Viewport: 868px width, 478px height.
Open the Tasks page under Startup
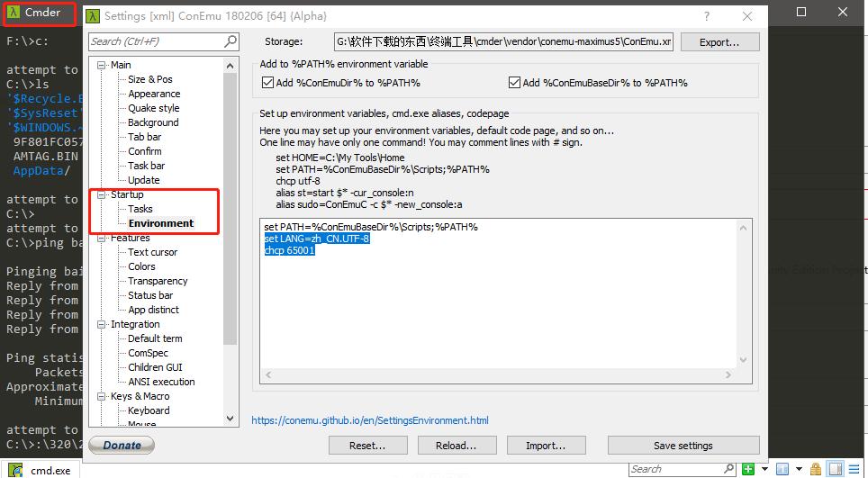pos(140,209)
